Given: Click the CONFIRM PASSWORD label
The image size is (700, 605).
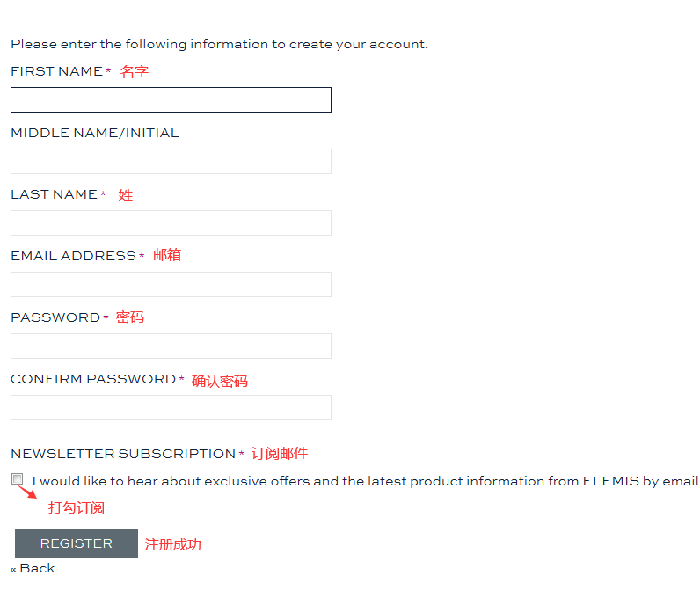Looking at the screenshot, I should (x=93, y=379).
